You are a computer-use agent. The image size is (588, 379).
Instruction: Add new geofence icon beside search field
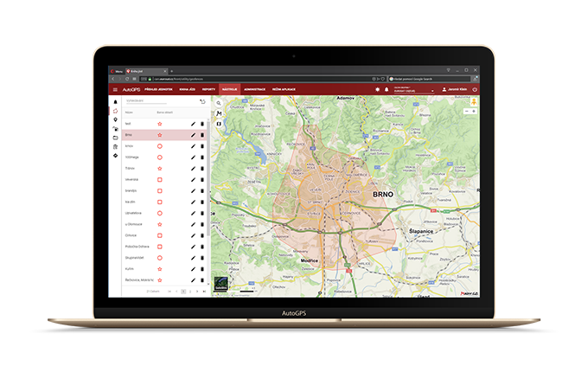202,102
